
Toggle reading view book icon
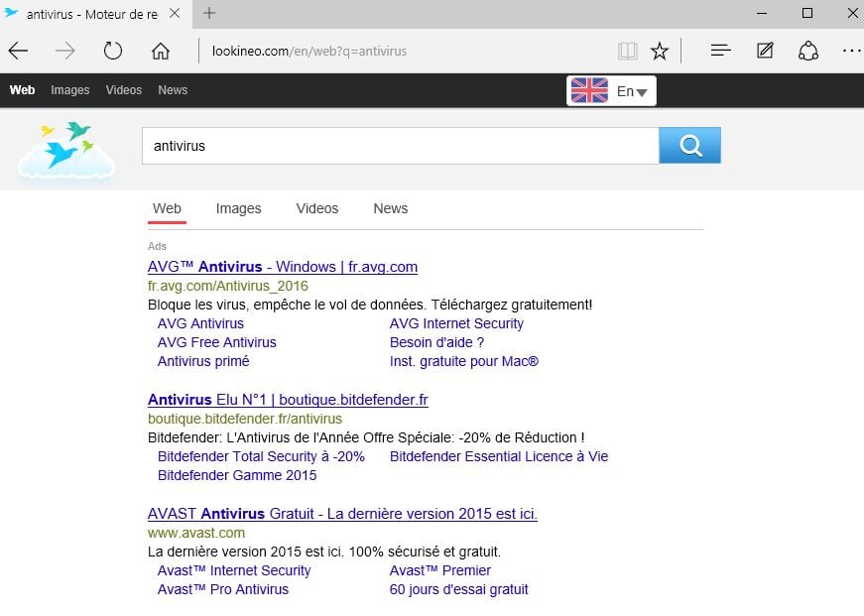click(x=628, y=52)
